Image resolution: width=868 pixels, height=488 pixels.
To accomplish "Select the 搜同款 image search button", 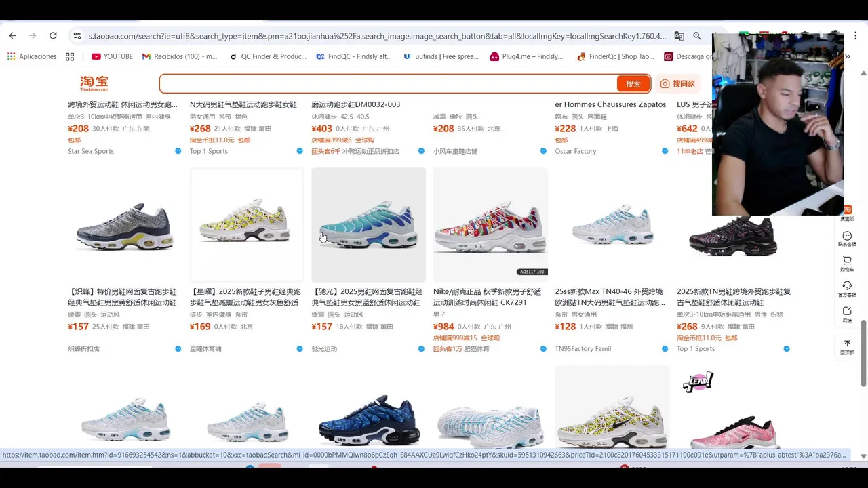I will point(678,83).
